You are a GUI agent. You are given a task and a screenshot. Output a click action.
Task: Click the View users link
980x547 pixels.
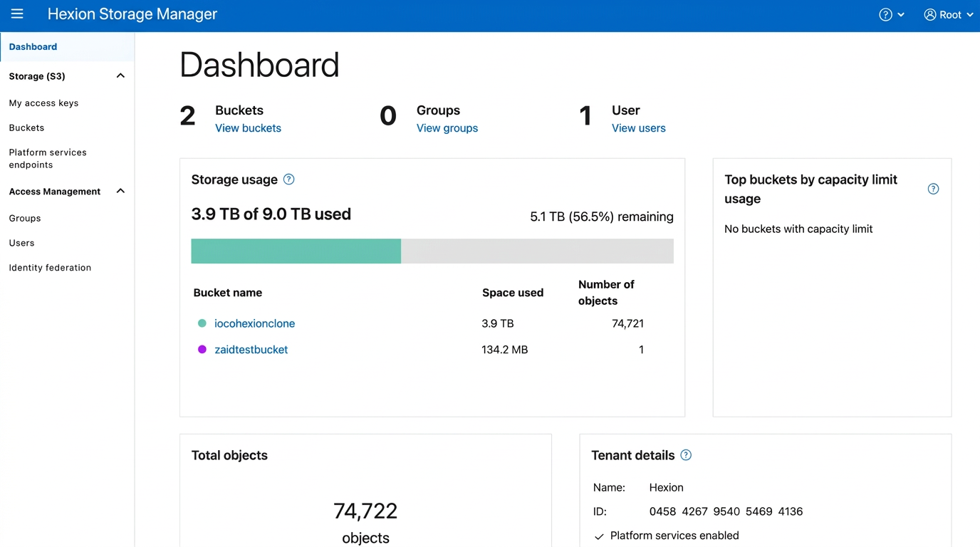639,128
